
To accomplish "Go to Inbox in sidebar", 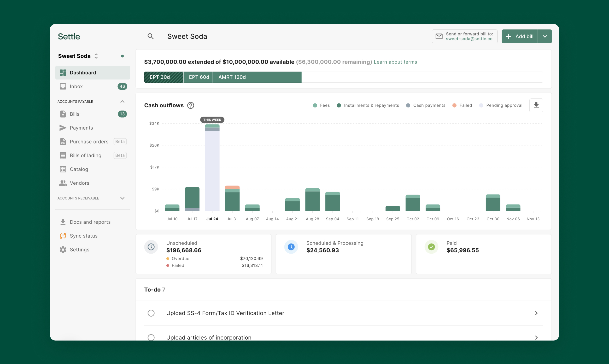I will point(76,86).
